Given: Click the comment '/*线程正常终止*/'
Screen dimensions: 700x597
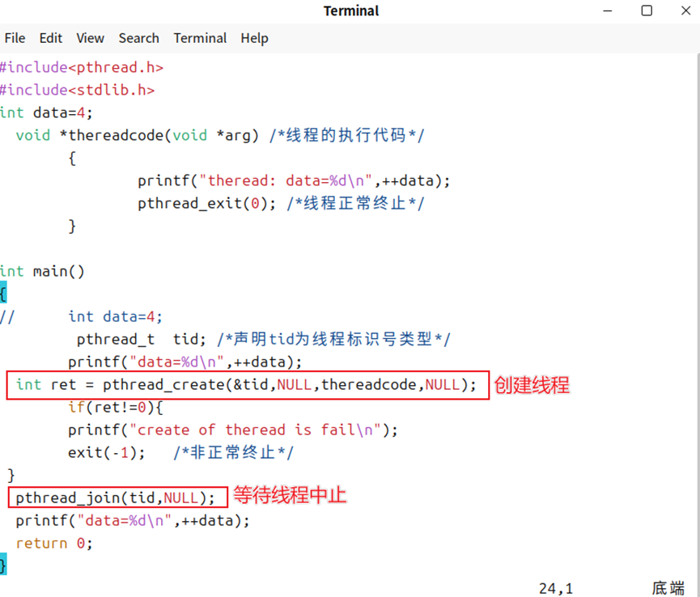Looking at the screenshot, I should (355, 204).
